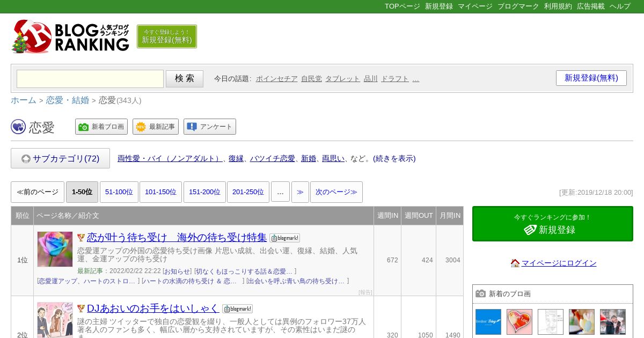Select the 1-50位 page tab

click(82, 192)
